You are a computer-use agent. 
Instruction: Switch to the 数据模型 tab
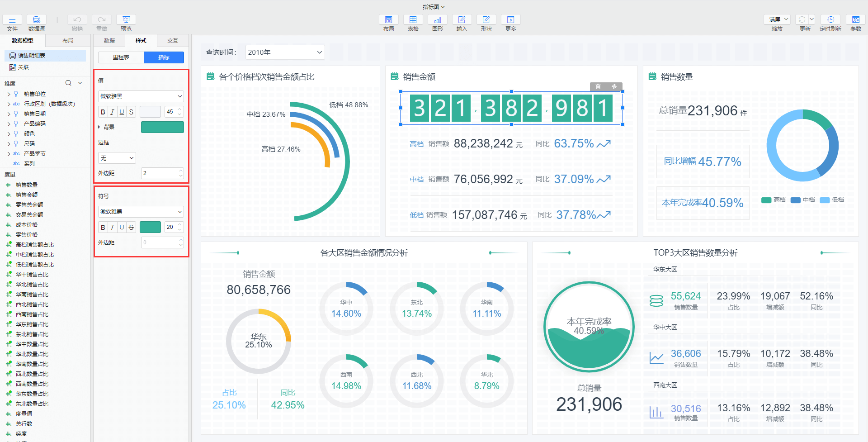[x=23, y=40]
